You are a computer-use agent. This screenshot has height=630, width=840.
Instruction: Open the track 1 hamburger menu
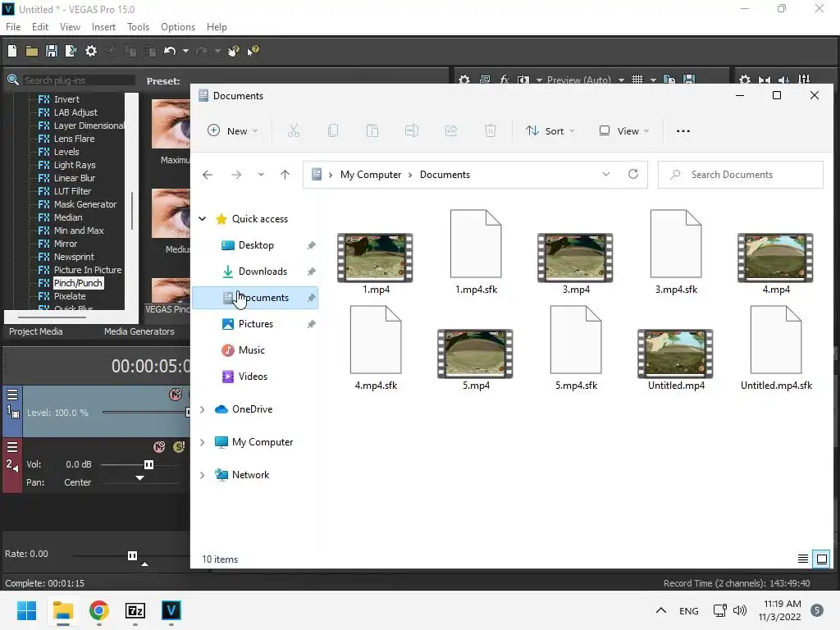pos(11,395)
